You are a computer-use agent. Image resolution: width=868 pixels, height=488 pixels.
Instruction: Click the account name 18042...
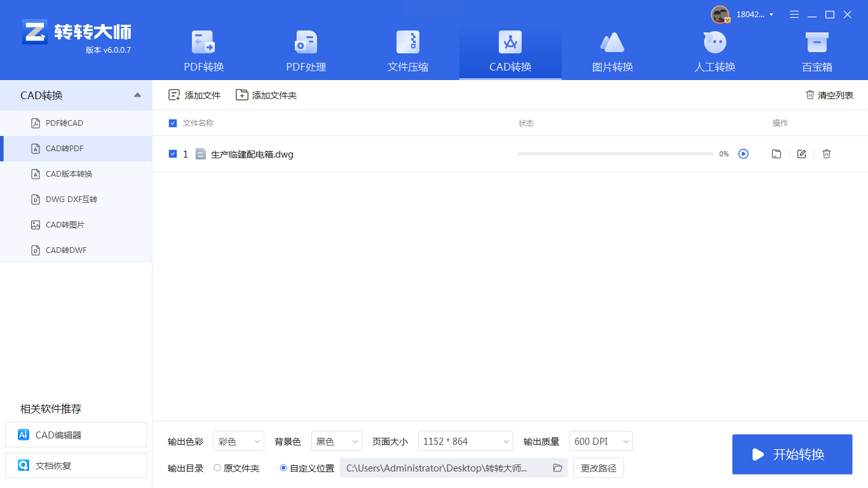pos(750,15)
